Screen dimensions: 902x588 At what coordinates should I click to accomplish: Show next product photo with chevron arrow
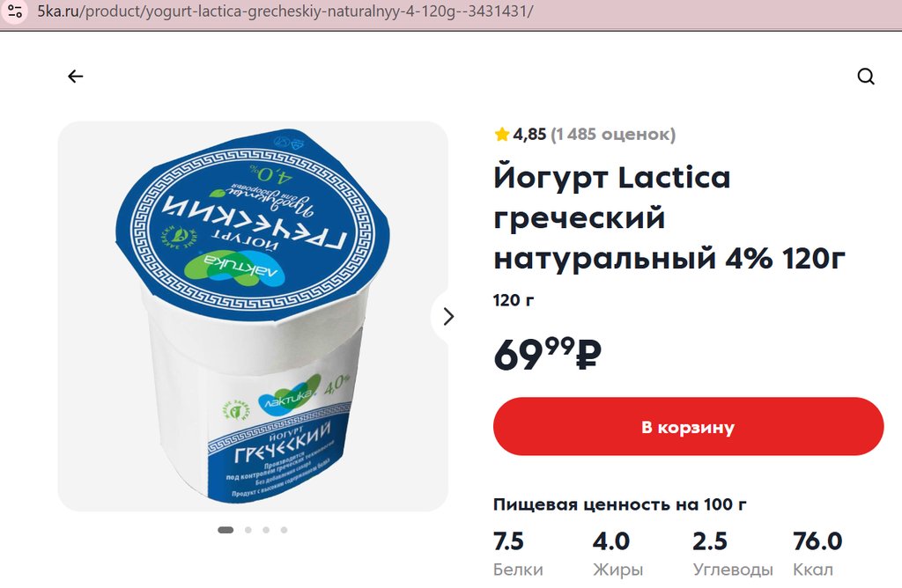[448, 317]
